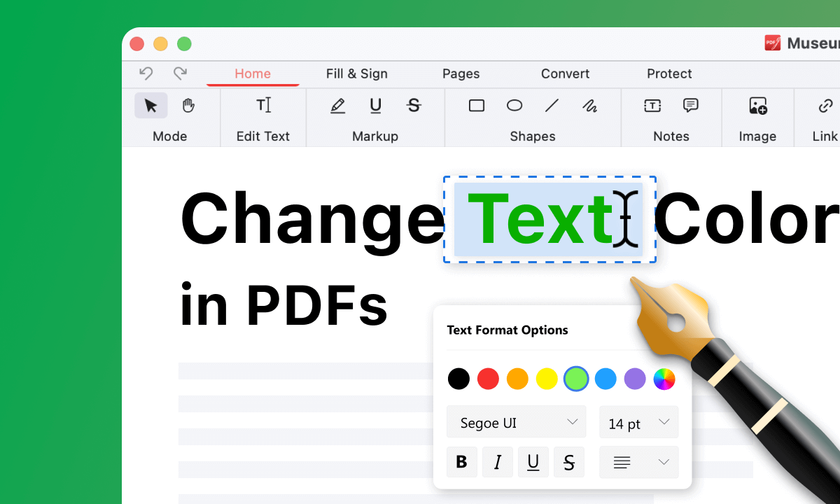Insert an image with Image tool

coord(757,106)
